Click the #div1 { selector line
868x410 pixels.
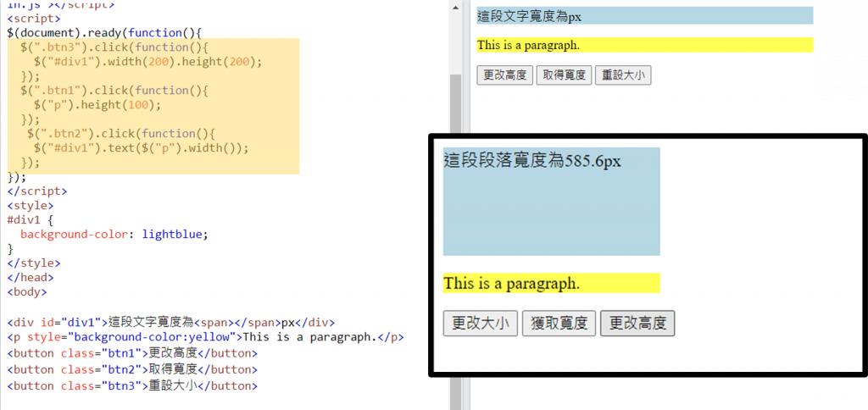(x=30, y=220)
